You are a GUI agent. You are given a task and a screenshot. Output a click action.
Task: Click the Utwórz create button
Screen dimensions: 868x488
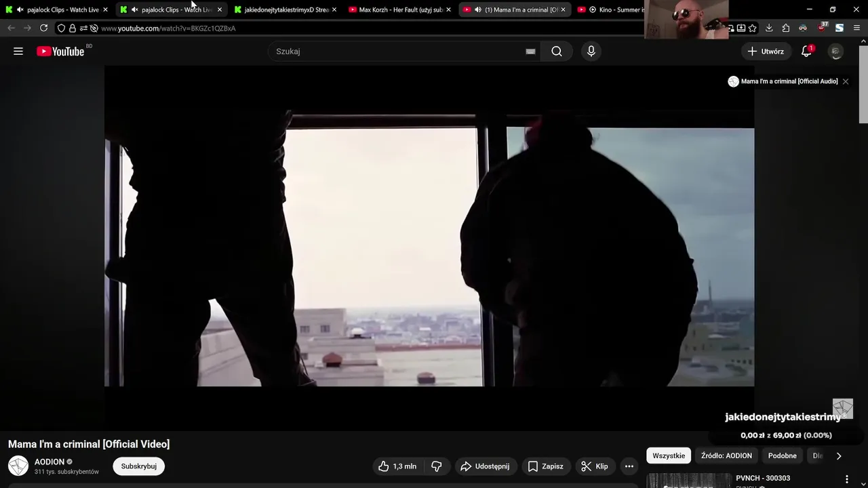tap(766, 52)
